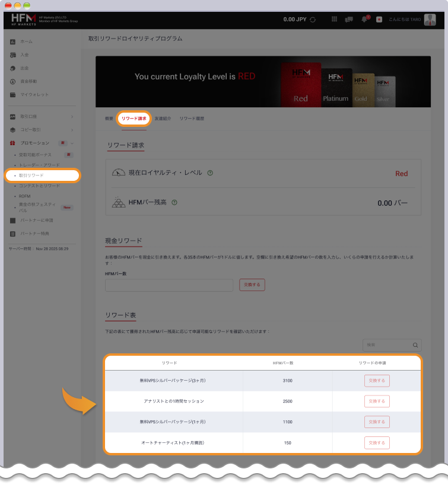
Task: Expand the コピー取引 sidebar menu
Action: point(72,130)
